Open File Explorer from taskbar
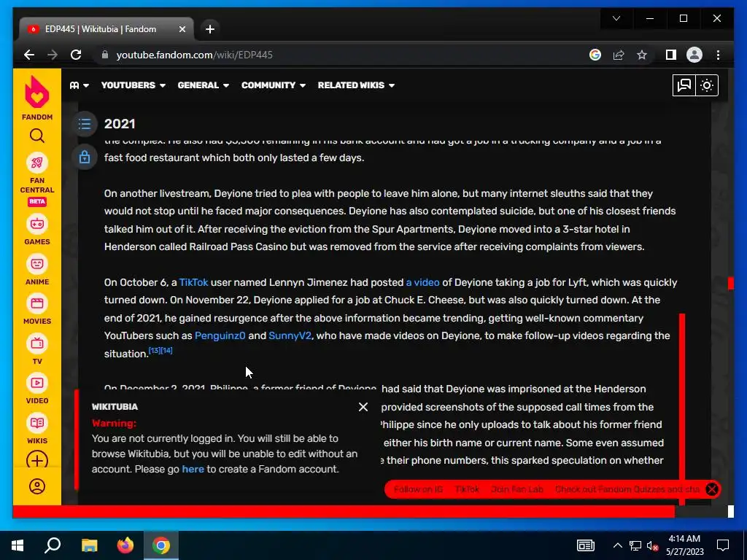The width and height of the screenshot is (747, 560). (89, 545)
